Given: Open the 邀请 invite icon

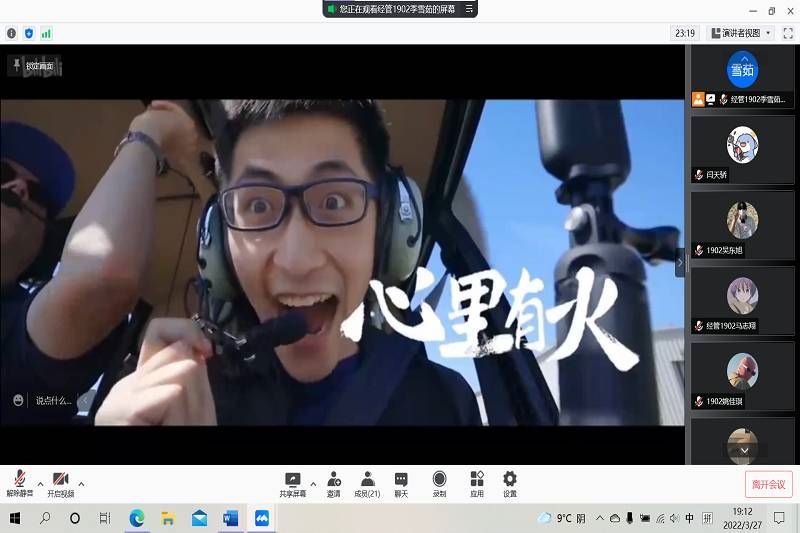Looking at the screenshot, I should [x=333, y=483].
